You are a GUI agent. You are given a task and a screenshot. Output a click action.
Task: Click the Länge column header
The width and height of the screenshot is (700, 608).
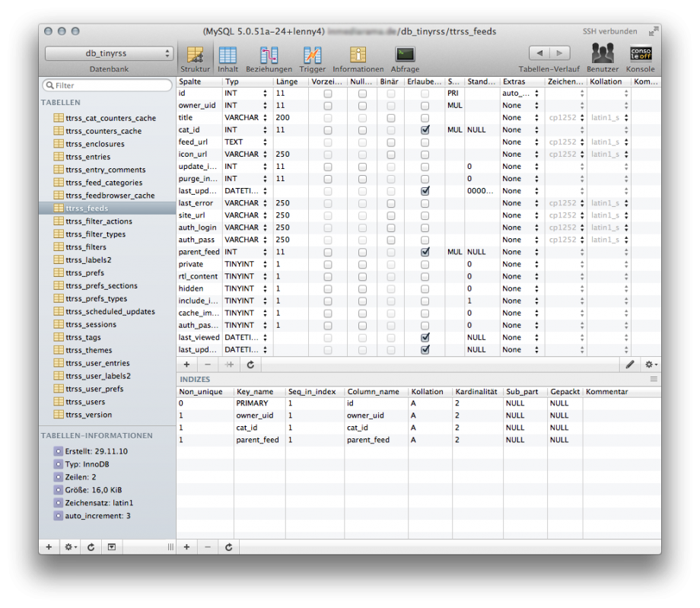[x=291, y=81]
